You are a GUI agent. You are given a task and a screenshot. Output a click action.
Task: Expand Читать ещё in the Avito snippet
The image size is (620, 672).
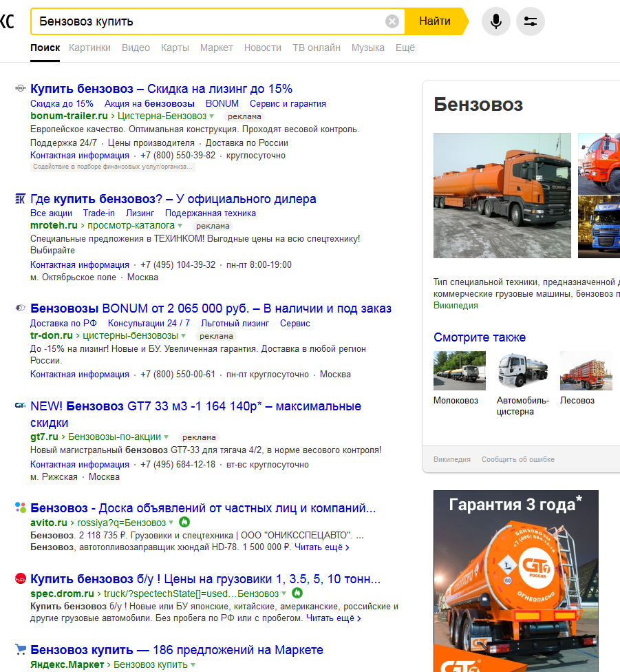321,547
